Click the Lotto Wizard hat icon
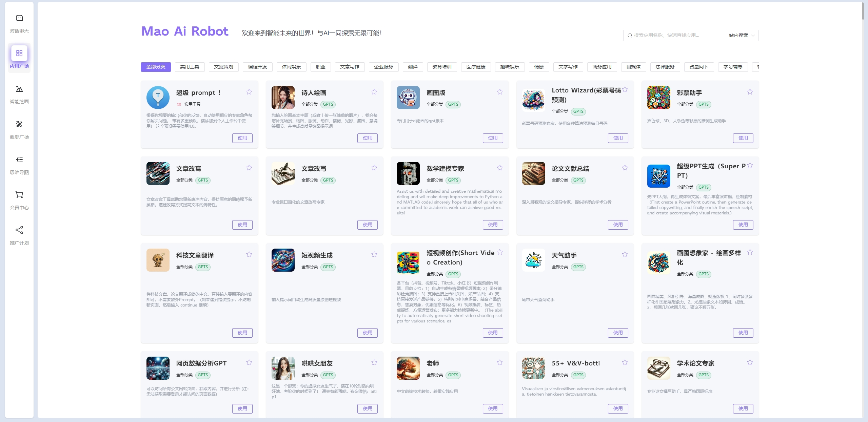Viewport: 868px width, 422px height. [x=534, y=100]
